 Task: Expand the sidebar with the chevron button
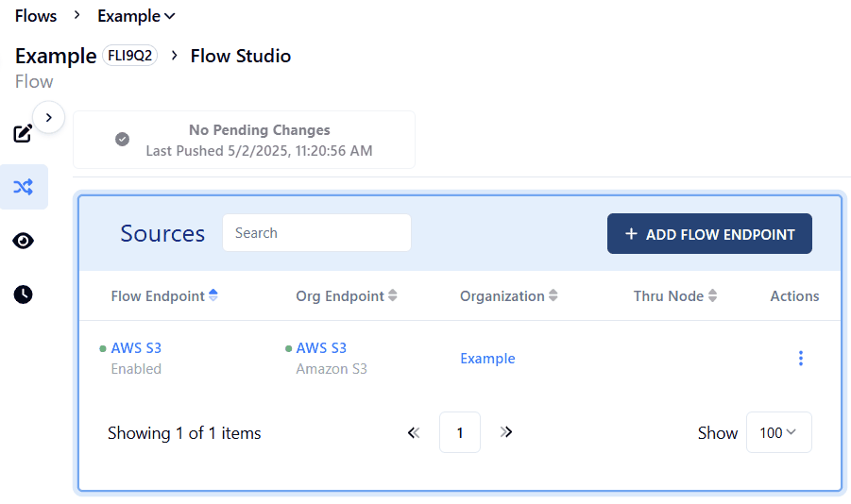click(x=49, y=117)
